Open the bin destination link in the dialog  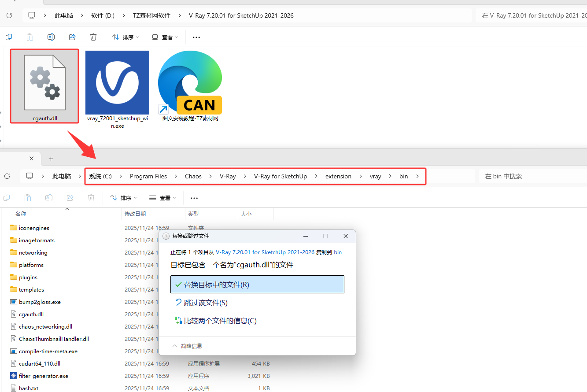point(338,252)
